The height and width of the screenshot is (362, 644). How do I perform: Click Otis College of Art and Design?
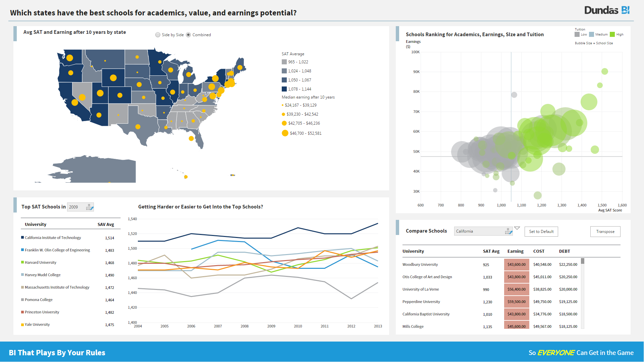click(x=427, y=277)
